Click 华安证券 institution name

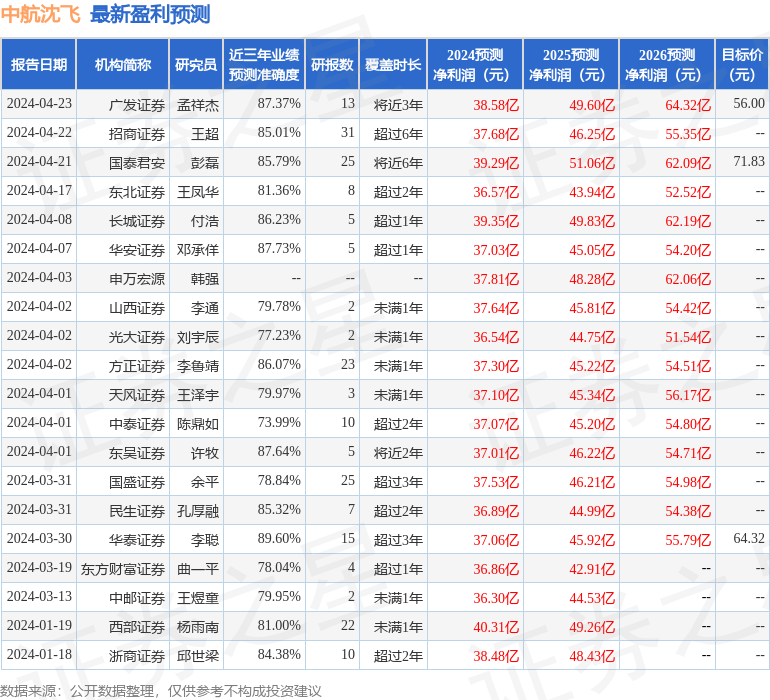click(137, 250)
